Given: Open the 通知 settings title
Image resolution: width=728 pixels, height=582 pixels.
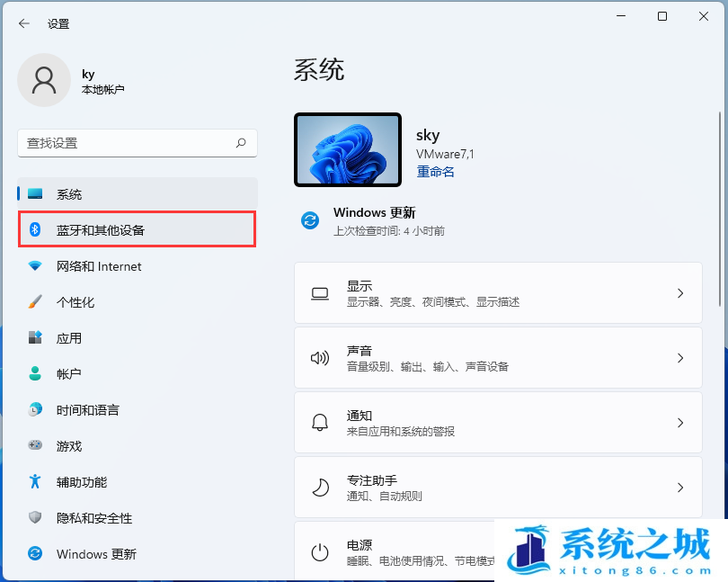Looking at the screenshot, I should point(360,415).
